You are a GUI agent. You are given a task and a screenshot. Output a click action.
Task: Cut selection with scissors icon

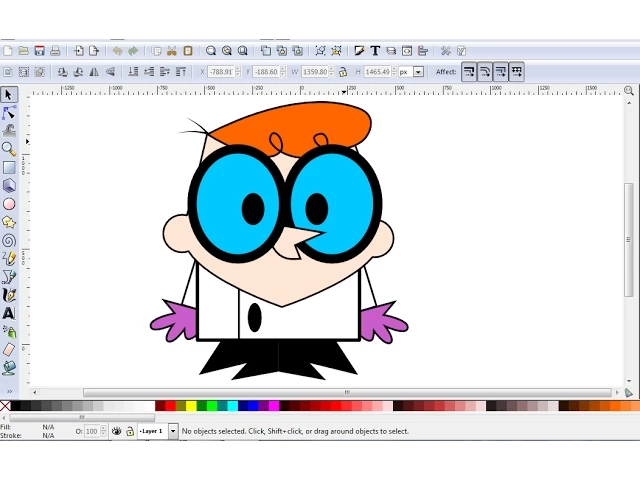click(x=172, y=51)
